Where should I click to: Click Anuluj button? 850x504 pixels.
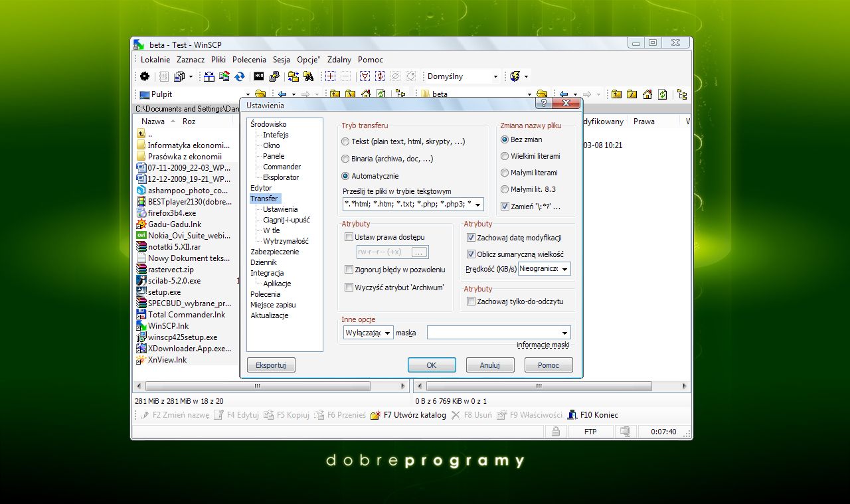pyautogui.click(x=490, y=365)
